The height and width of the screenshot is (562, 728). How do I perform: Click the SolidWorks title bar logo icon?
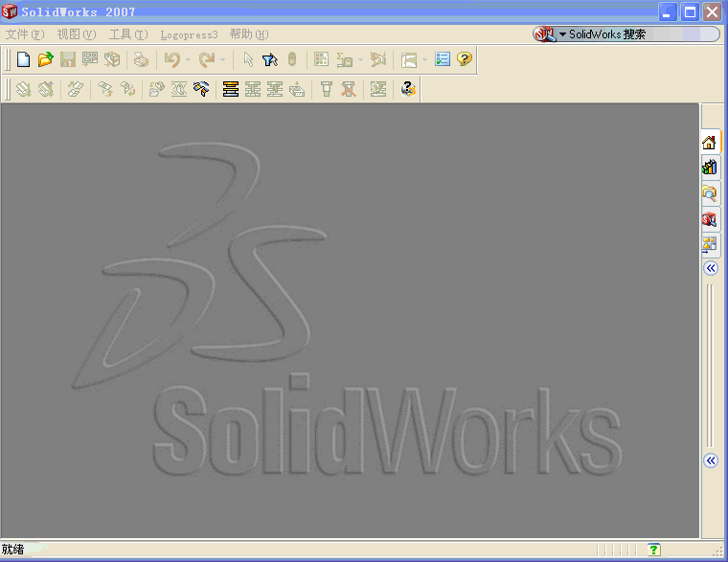pos(10,11)
